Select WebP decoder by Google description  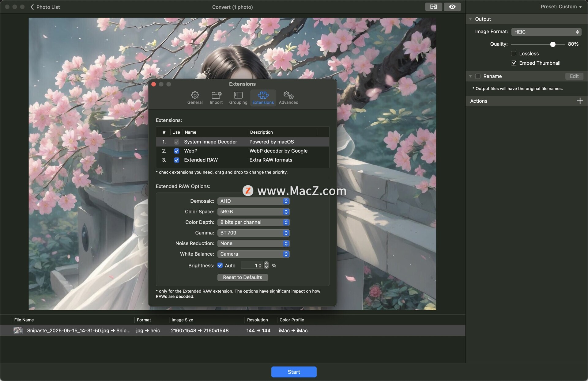pyautogui.click(x=278, y=151)
